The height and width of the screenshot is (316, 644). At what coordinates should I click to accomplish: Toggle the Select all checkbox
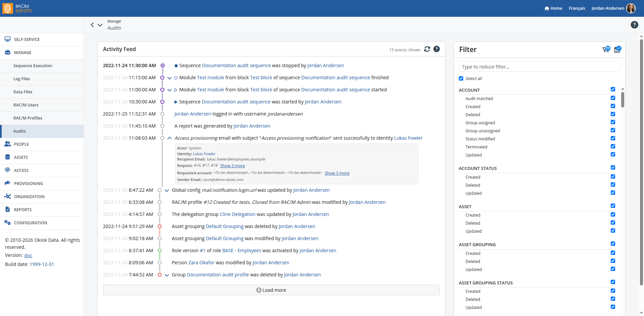pyautogui.click(x=461, y=78)
